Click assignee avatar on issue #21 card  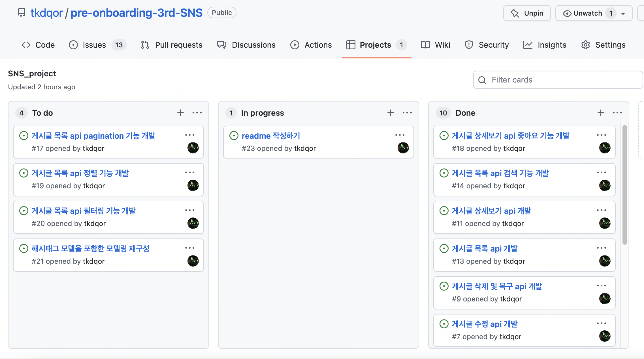(x=193, y=261)
